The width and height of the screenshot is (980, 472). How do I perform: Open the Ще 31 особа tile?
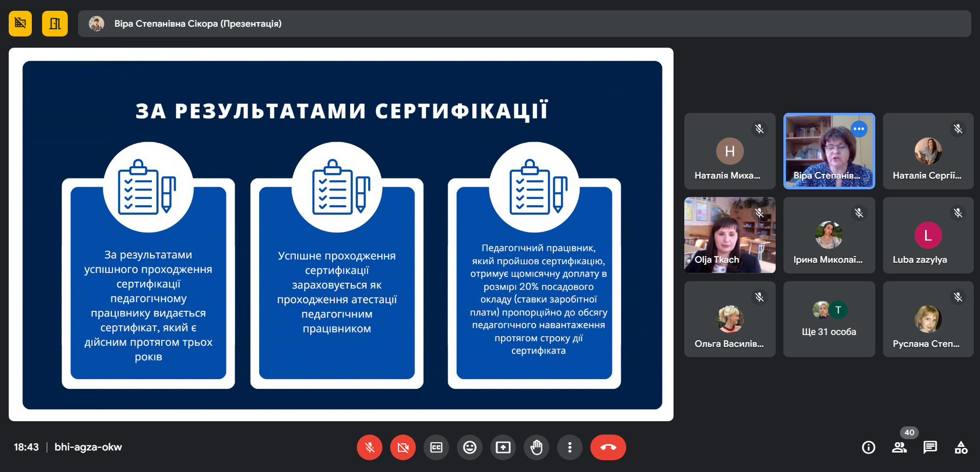click(829, 319)
